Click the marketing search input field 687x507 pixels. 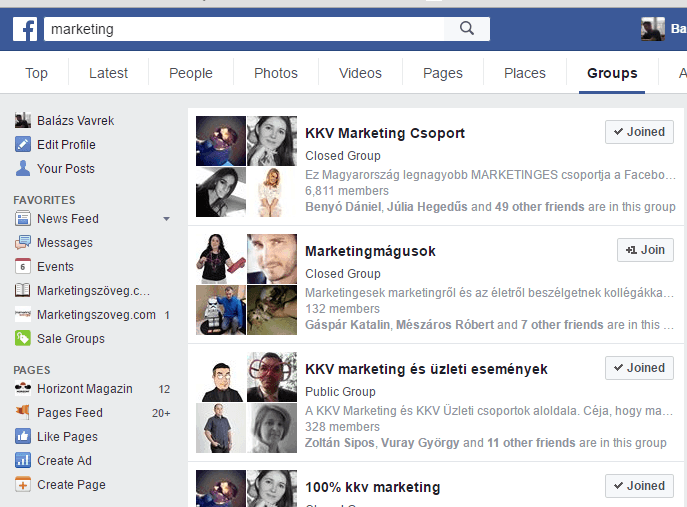244,29
